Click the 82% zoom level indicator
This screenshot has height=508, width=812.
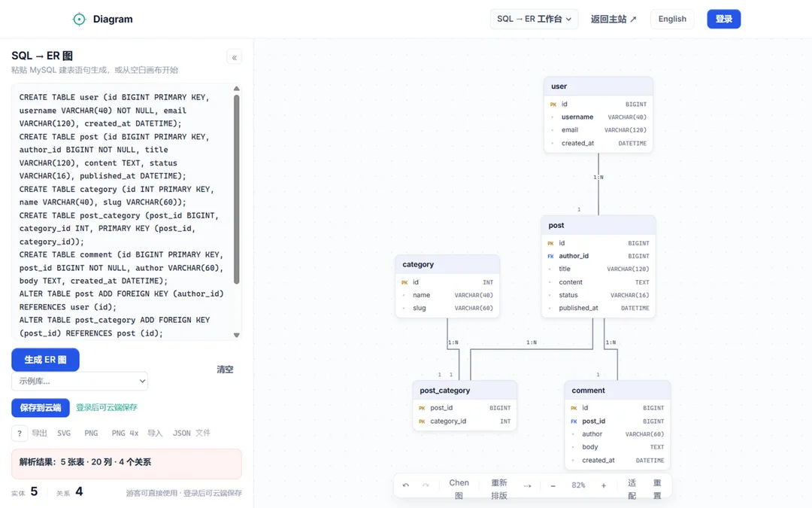(x=578, y=485)
